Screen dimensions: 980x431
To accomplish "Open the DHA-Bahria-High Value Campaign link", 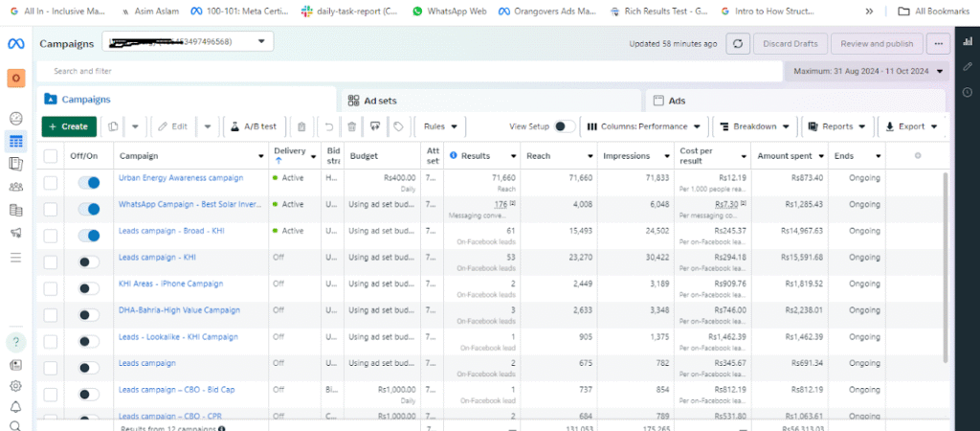I will 179,310.
